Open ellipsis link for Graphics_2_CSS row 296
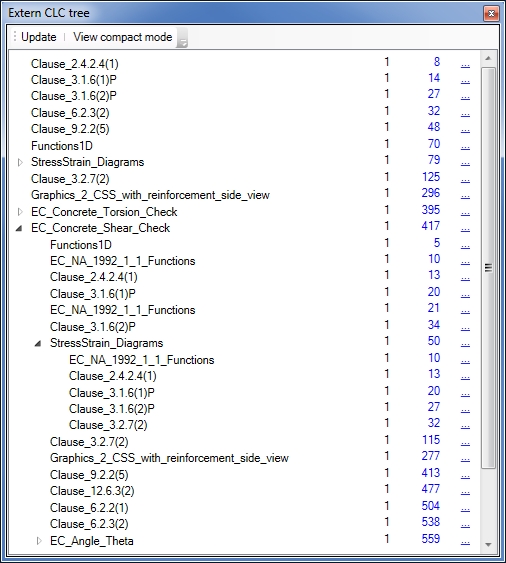Image resolution: width=506 pixels, height=563 pixels. point(465,195)
